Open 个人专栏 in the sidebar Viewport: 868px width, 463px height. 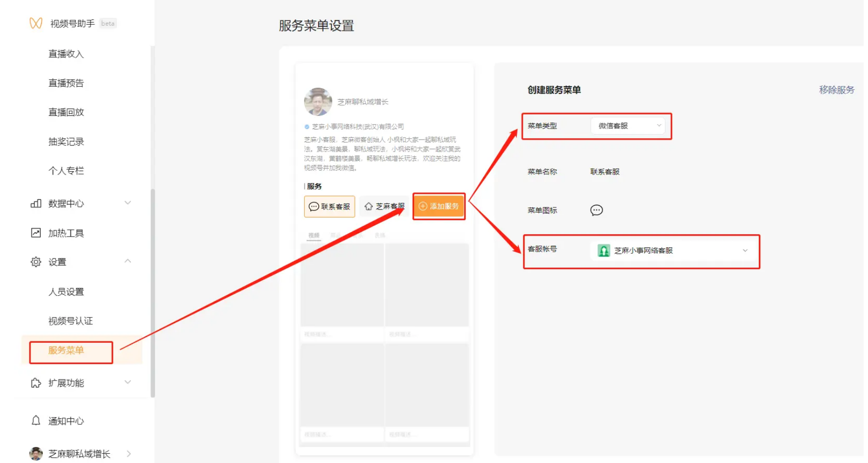click(66, 171)
